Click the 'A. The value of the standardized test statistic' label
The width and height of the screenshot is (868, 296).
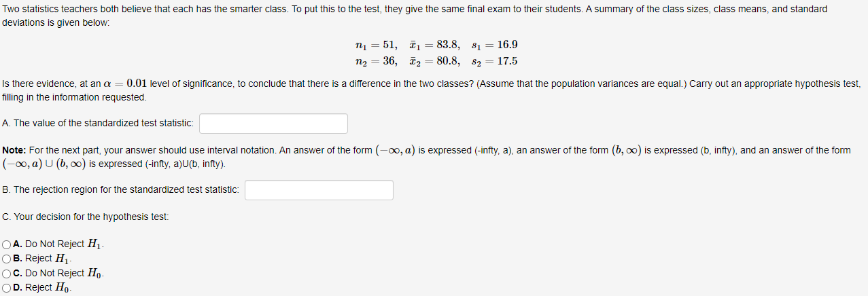(98, 123)
